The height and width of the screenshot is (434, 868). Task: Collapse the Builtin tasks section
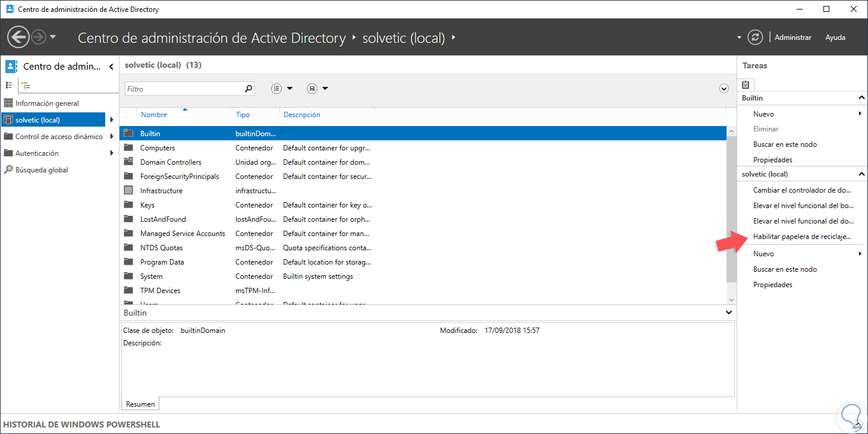[x=861, y=98]
